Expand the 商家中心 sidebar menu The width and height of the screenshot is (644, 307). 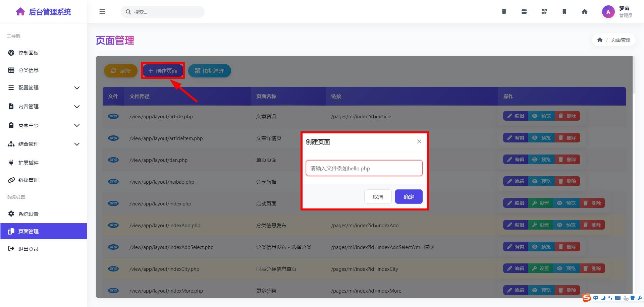pos(44,125)
